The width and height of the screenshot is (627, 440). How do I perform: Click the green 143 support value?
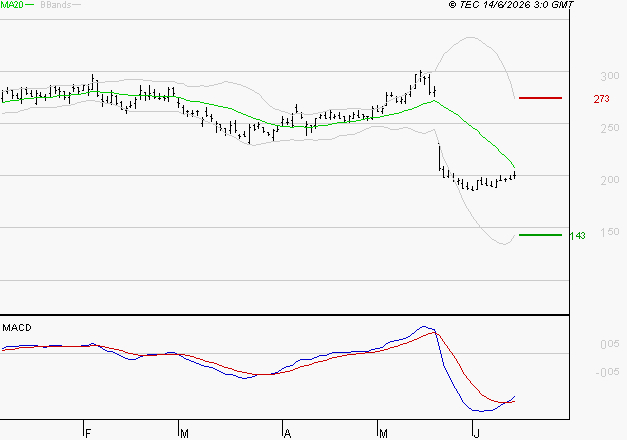(577, 236)
